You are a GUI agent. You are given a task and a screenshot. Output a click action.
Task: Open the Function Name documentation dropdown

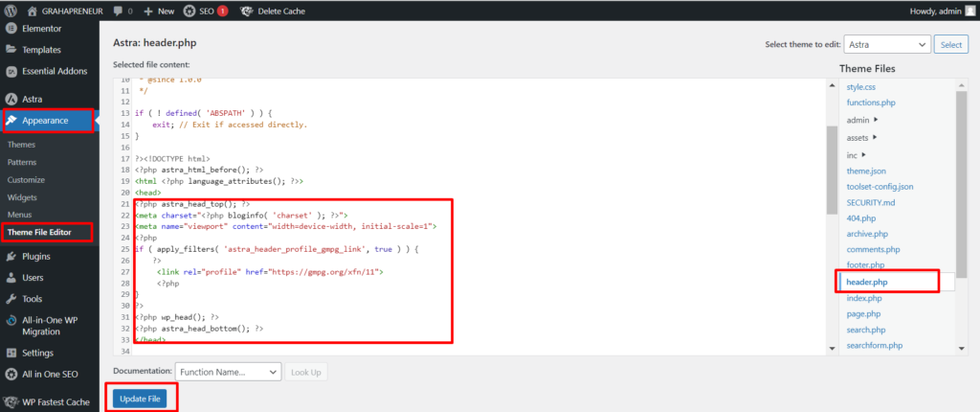click(228, 372)
